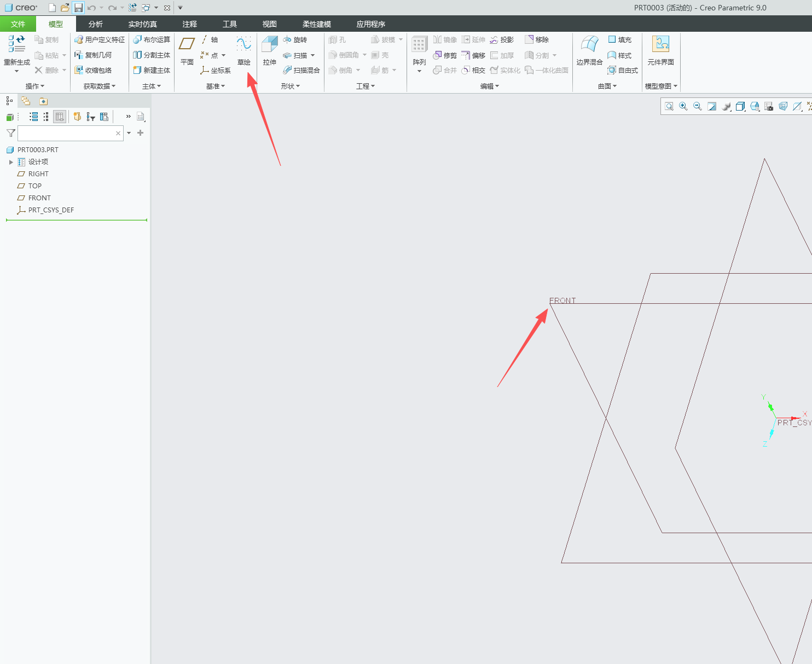Select the 元件界面 component interface tool

[x=660, y=51]
